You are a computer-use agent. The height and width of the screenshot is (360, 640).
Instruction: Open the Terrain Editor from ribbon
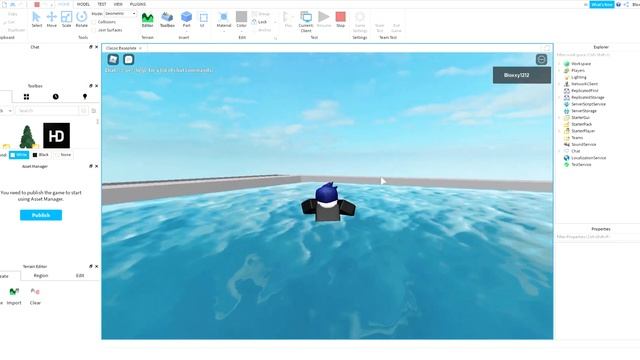click(147, 20)
